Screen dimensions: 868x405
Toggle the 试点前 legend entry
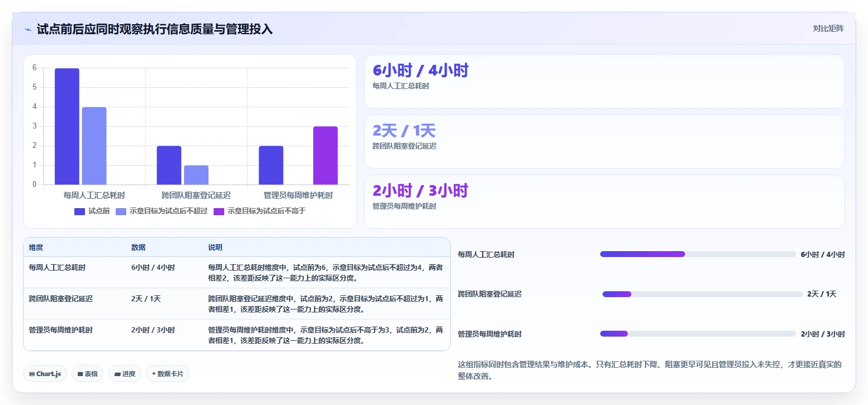point(92,211)
